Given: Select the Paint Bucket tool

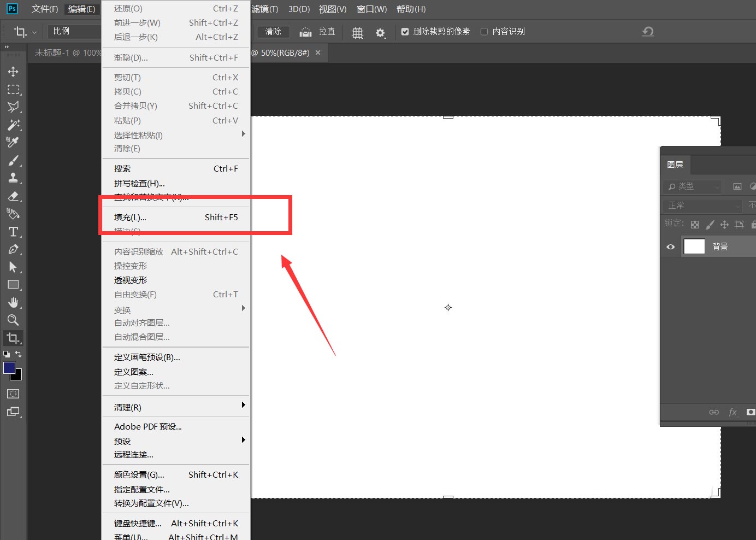Looking at the screenshot, I should pyautogui.click(x=13, y=214).
